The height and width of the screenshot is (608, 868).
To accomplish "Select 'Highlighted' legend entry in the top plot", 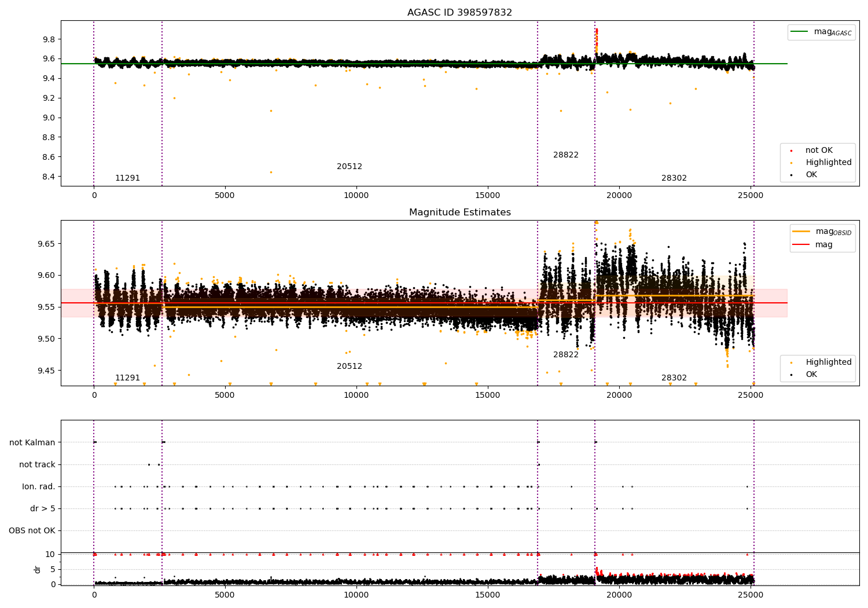I will 829,163.
